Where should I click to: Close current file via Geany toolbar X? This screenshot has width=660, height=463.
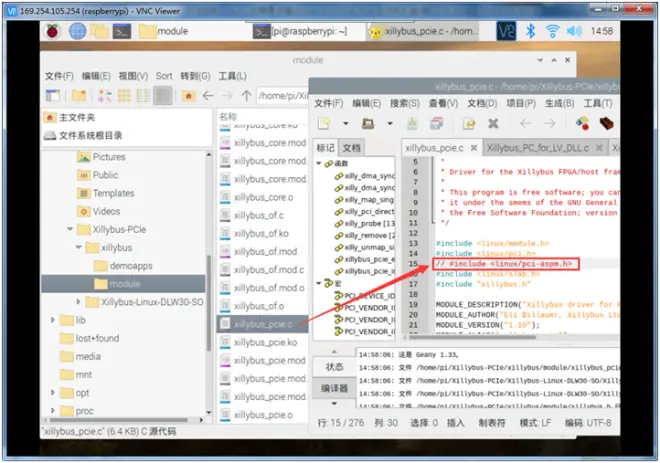(493, 123)
